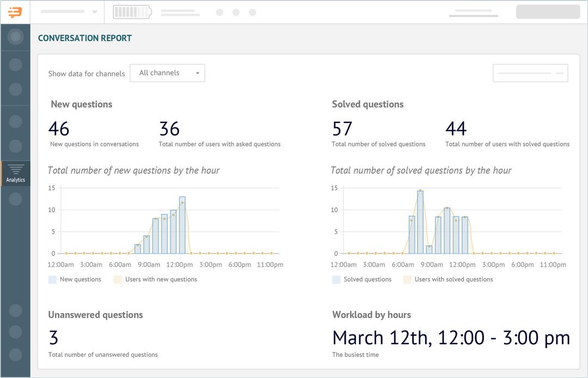The width and height of the screenshot is (588, 378).
Task: Click the orange chat logo icon
Action: pos(15,12)
